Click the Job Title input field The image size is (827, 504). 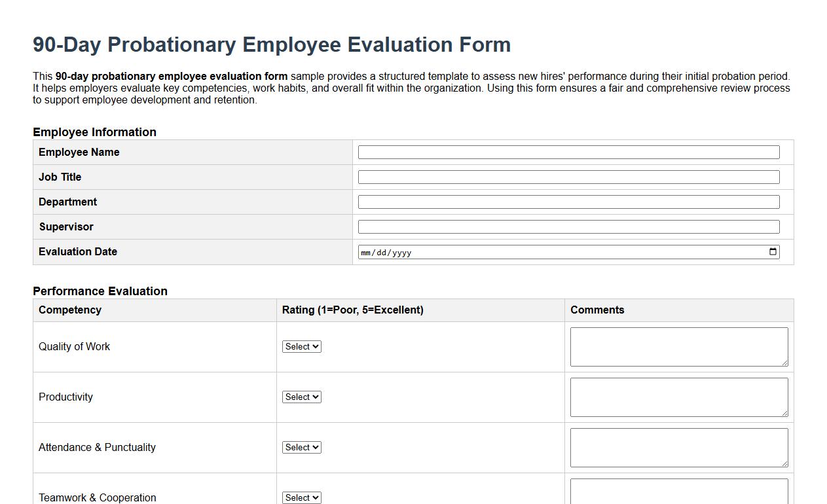(568, 176)
